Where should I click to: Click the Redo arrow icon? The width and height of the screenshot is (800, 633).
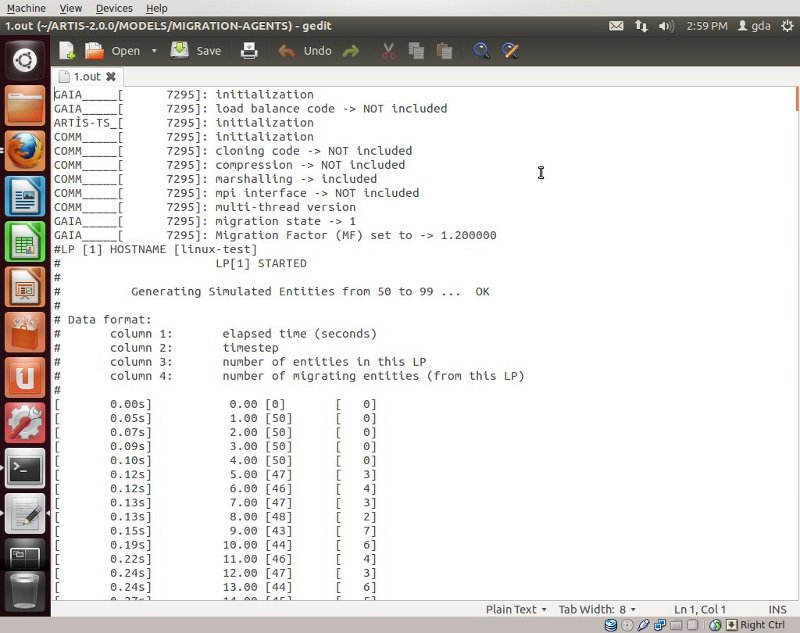[351, 50]
